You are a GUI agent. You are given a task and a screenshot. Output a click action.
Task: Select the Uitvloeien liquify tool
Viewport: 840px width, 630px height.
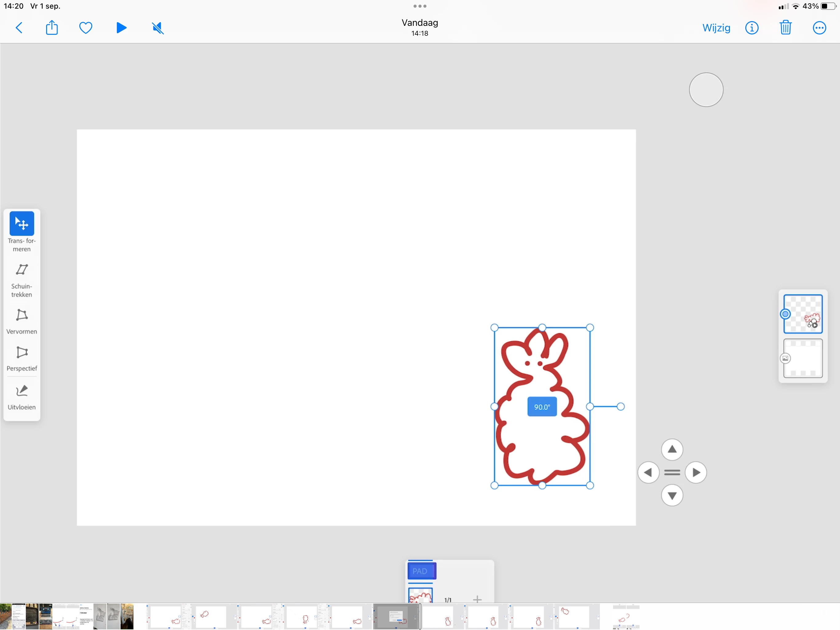(22, 391)
